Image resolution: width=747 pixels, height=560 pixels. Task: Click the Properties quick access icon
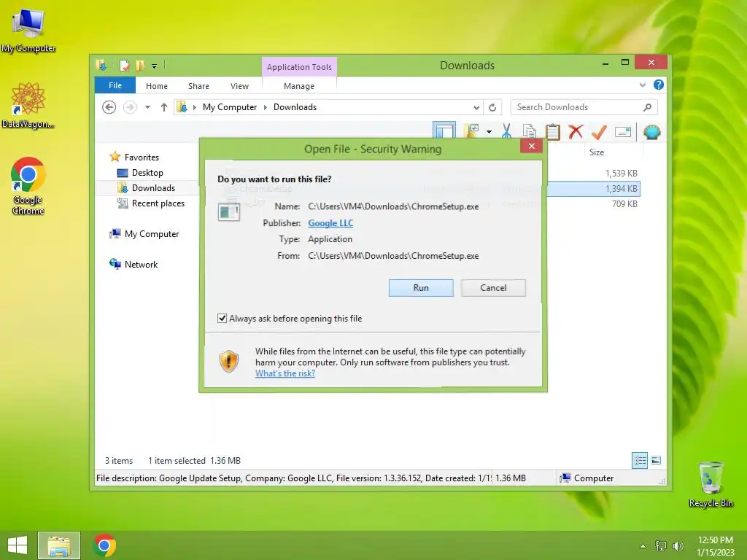tap(124, 65)
